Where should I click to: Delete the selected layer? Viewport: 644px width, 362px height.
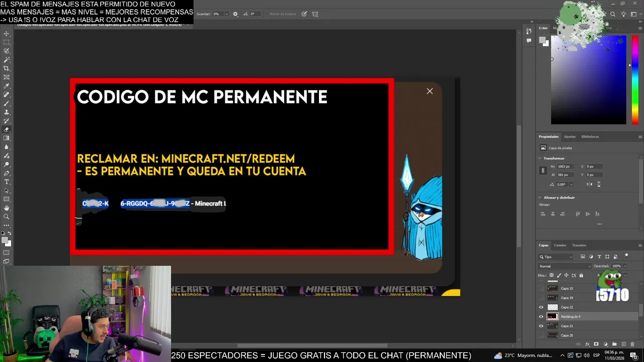[x=632, y=344]
